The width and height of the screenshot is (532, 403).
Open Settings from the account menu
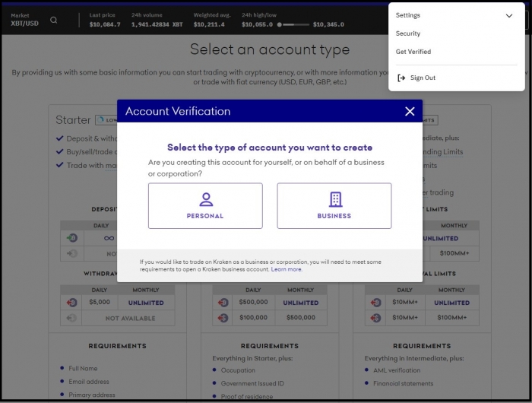(408, 15)
